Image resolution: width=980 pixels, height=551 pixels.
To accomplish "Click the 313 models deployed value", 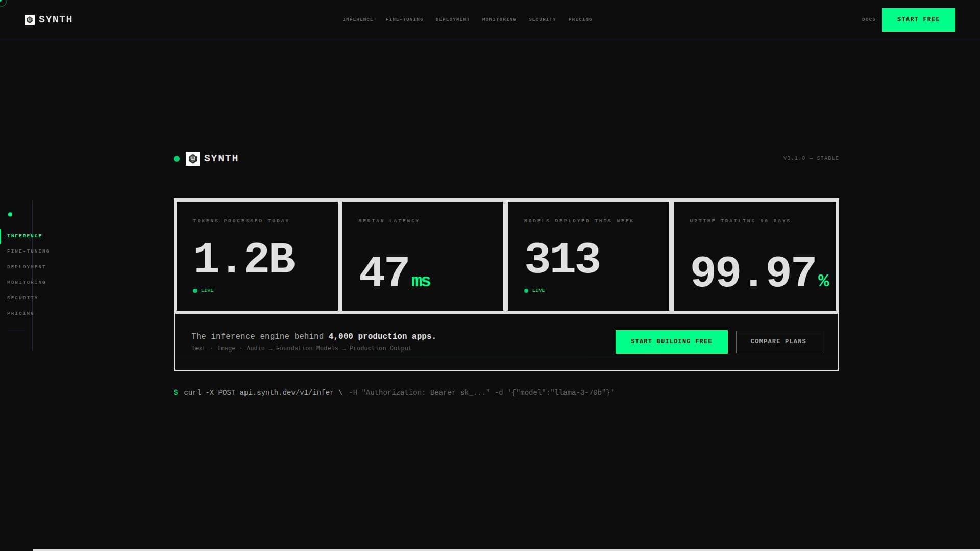I will coord(562,259).
